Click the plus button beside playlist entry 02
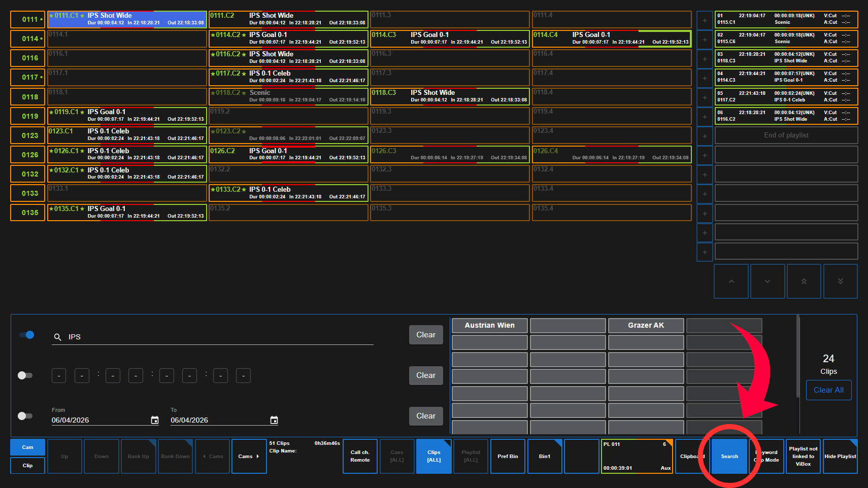This screenshot has height=488, width=868. point(705,40)
